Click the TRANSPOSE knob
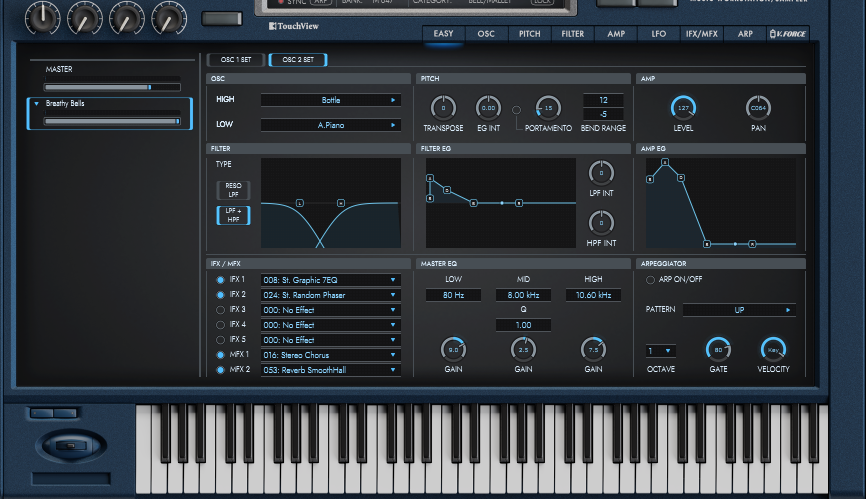This screenshot has width=866, height=499. (x=443, y=108)
